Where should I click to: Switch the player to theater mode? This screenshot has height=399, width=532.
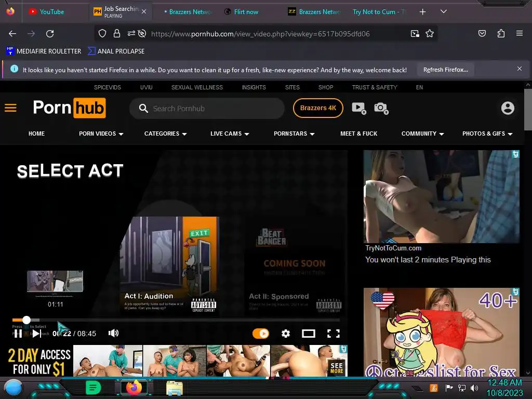coord(309,334)
